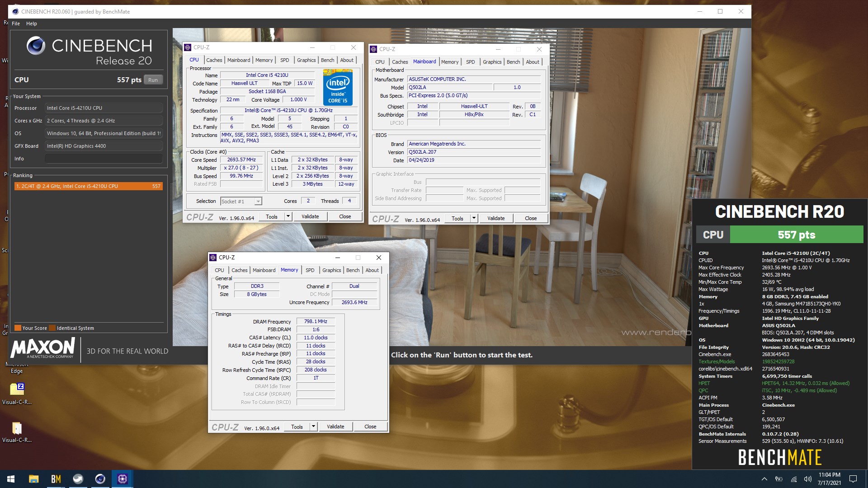The height and width of the screenshot is (488, 868).
Task: Click Close button in Memory window
Action: click(370, 427)
